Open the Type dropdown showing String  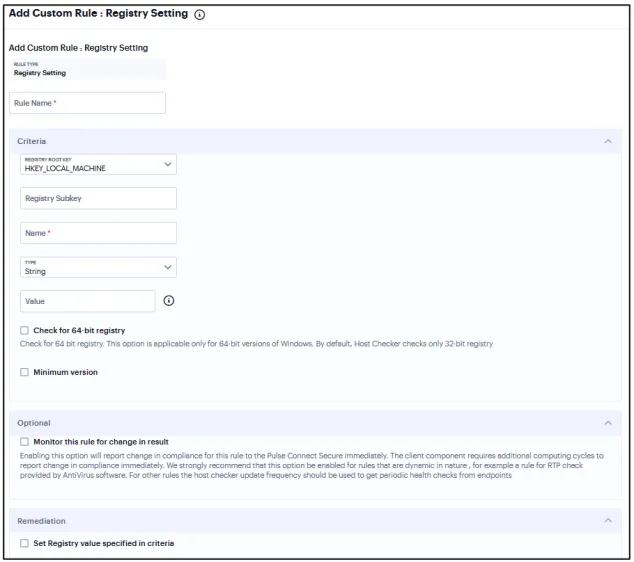coord(98,267)
